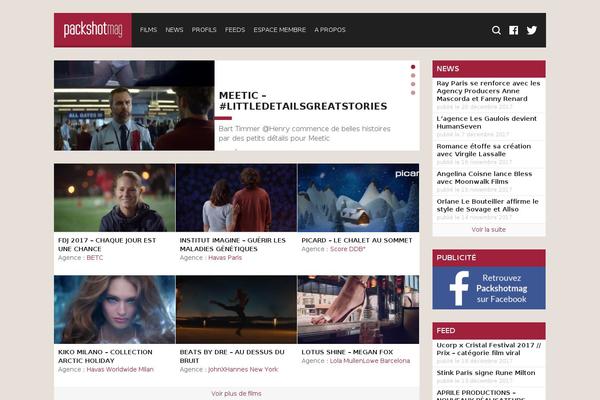
Task: Open feed APRILE PRODUCTIONS item
Action: tap(481, 395)
